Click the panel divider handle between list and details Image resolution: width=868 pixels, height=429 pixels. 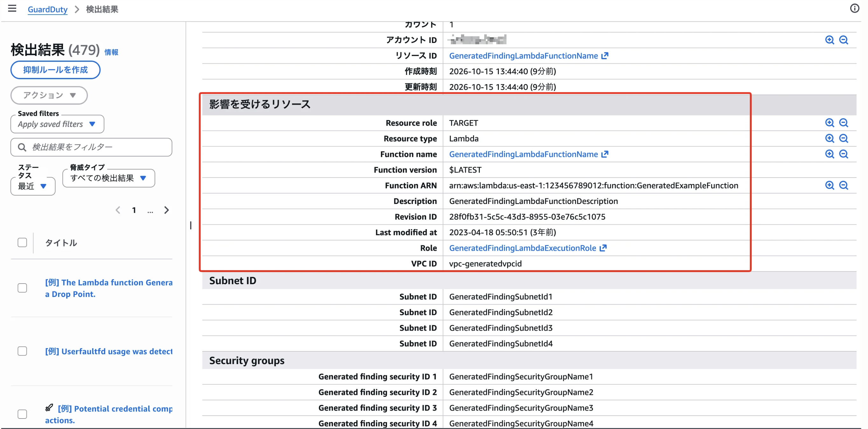tap(191, 225)
